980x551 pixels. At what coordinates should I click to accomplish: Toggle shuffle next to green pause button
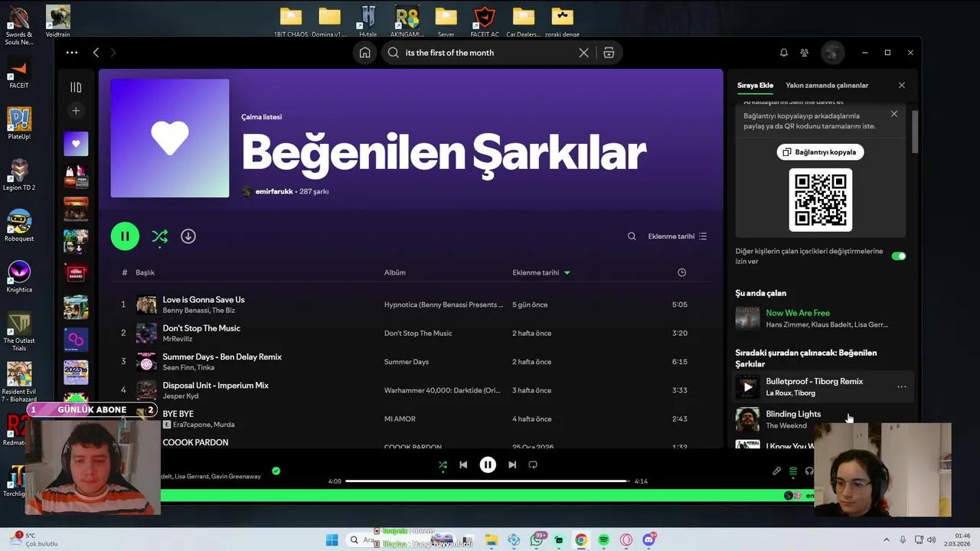159,236
